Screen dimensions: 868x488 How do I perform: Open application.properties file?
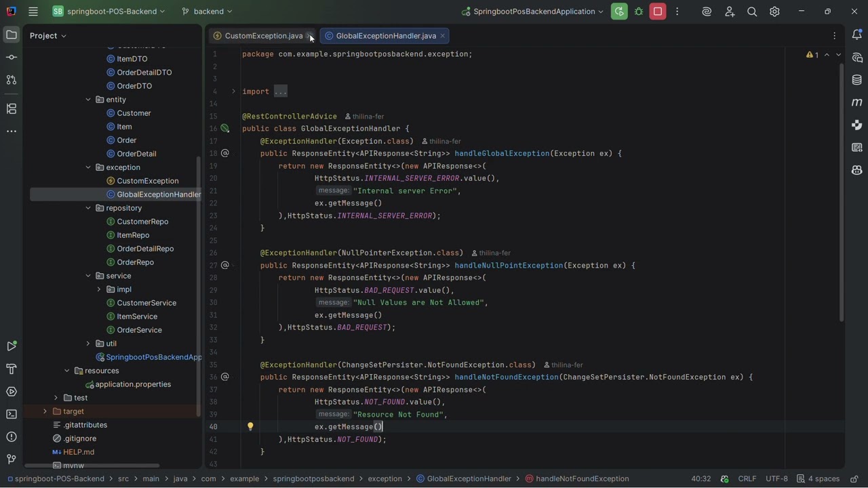coord(133,384)
